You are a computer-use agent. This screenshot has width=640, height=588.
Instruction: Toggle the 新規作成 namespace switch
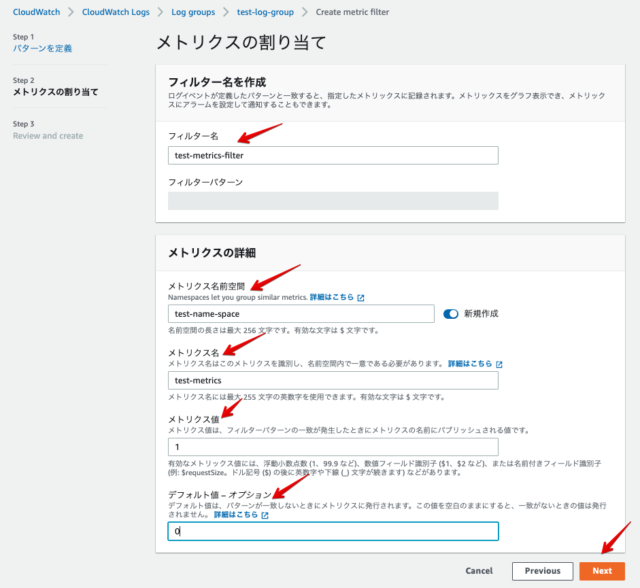pos(450,314)
